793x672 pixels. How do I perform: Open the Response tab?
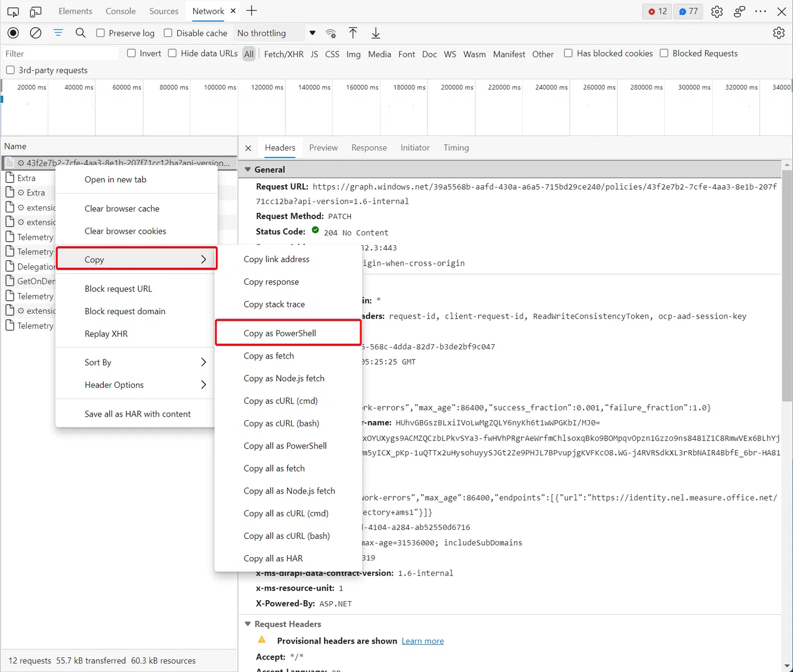[x=369, y=148]
